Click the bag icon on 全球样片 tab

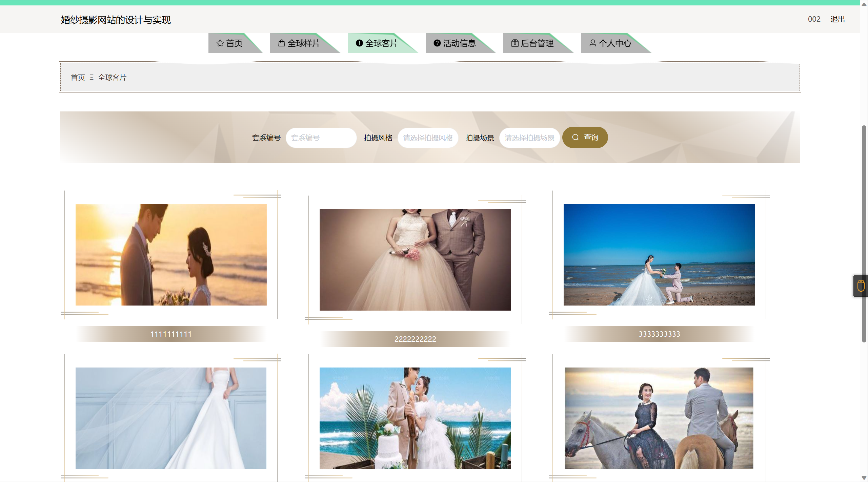pyautogui.click(x=281, y=43)
